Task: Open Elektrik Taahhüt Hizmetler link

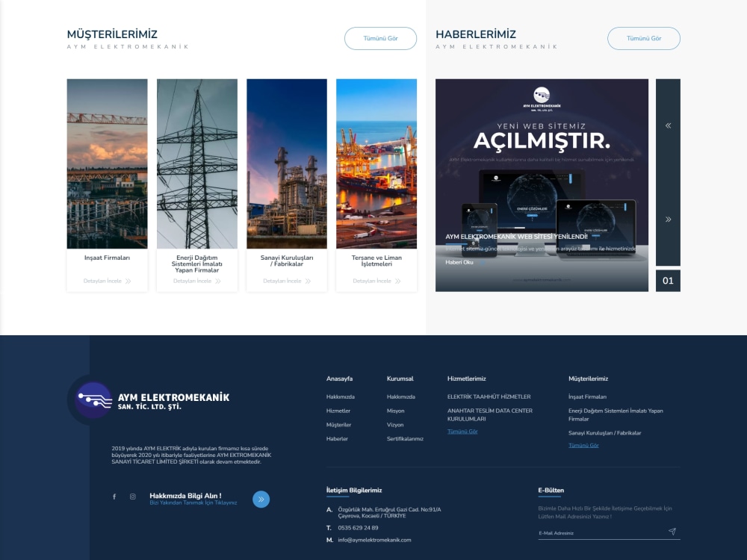Action: coord(489,396)
